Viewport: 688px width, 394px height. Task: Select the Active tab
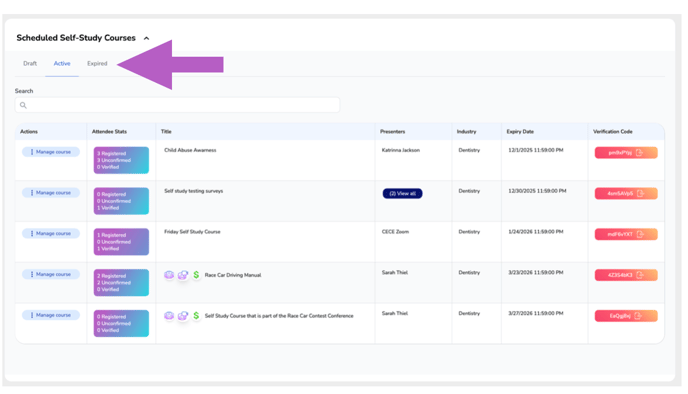62,63
